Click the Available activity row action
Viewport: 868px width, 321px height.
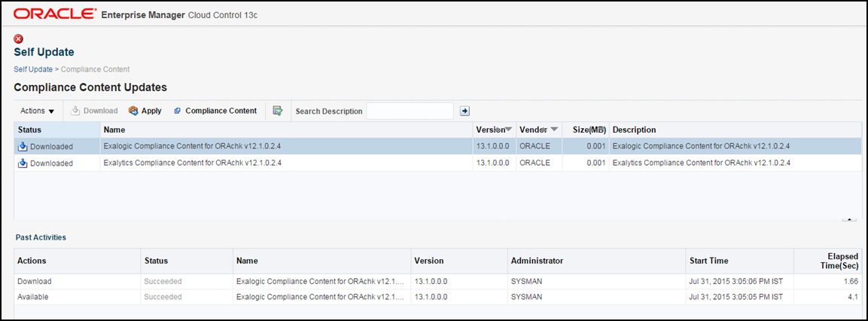click(32, 297)
